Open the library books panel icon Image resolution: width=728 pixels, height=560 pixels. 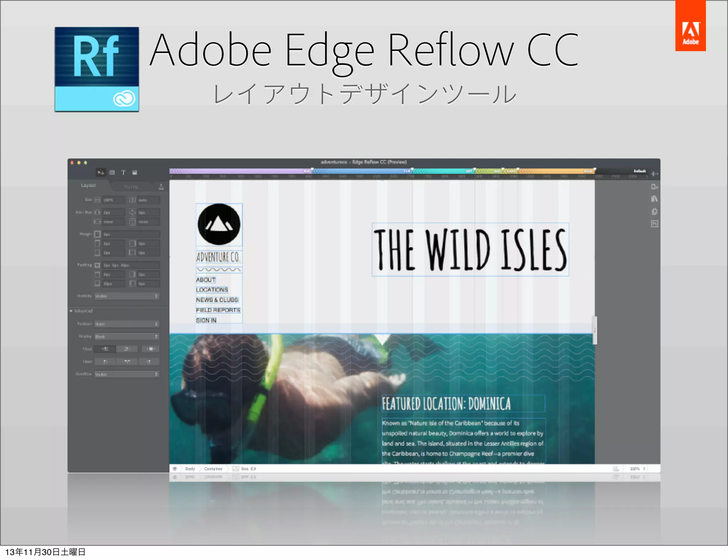tap(654, 199)
